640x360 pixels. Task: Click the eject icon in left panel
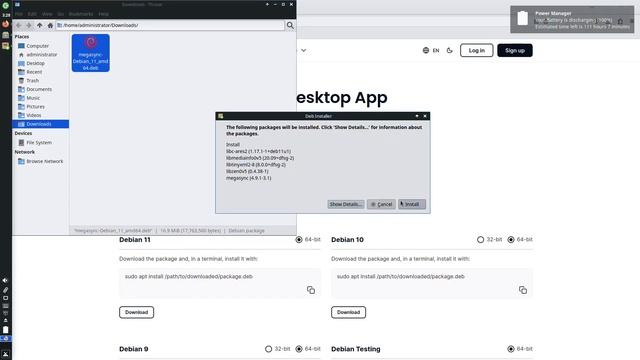click(5, 320)
